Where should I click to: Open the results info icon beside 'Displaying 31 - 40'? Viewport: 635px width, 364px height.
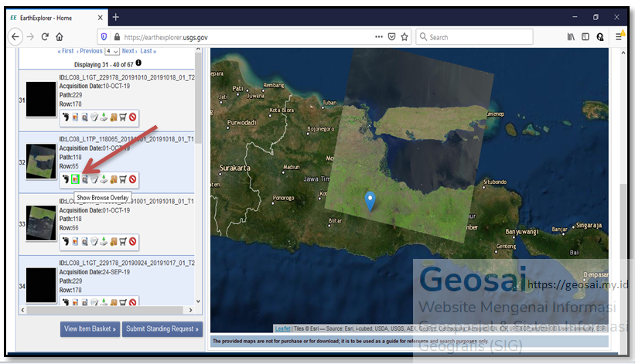coord(138,63)
